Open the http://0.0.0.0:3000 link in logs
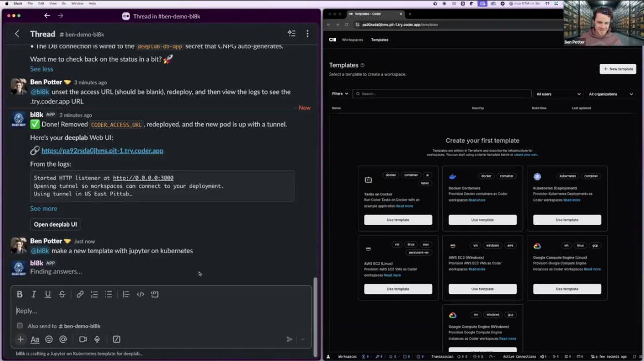The width and height of the screenshot is (644, 361). click(143, 178)
